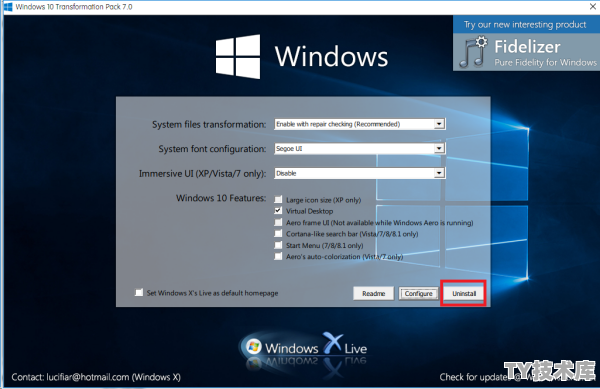Close the Transformation Pack window
The image size is (600, 389).
coord(592,7)
